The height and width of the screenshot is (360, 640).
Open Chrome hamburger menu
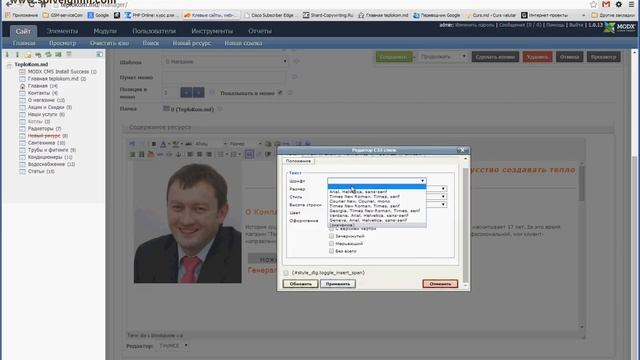(x=632, y=4)
